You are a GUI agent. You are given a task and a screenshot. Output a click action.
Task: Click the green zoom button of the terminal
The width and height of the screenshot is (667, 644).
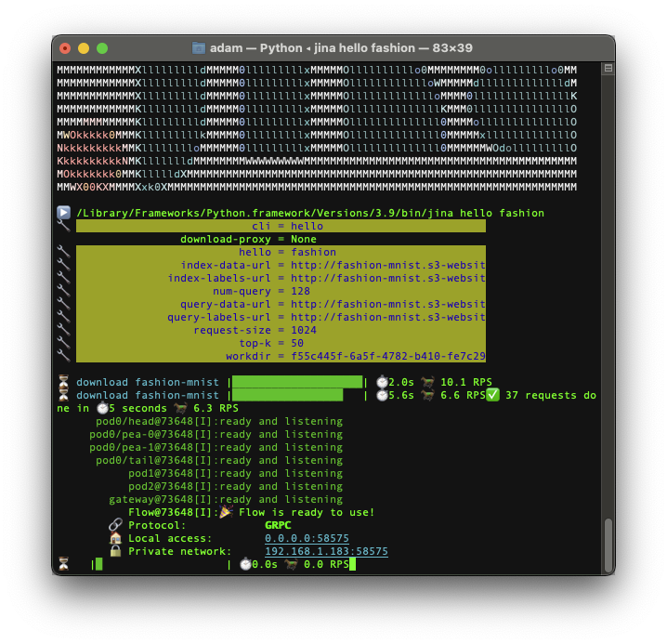102,48
